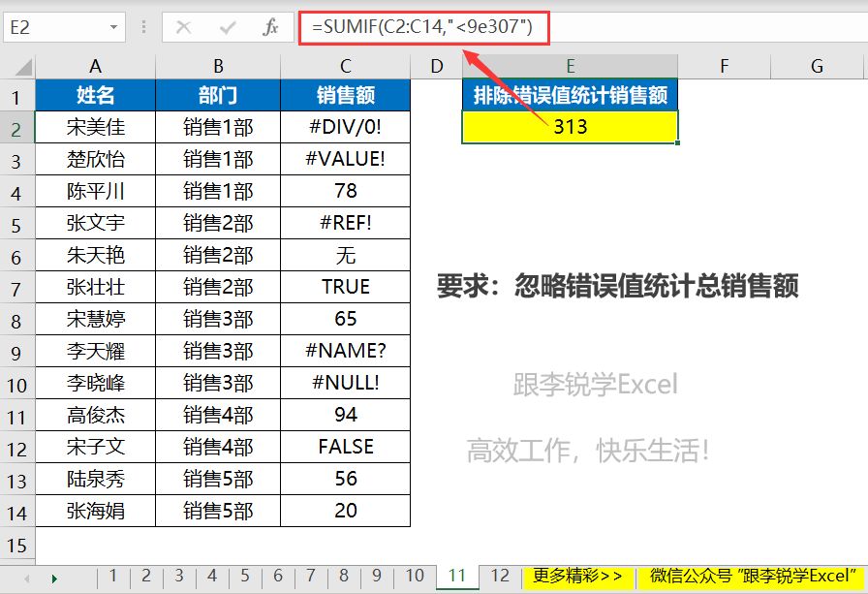The image size is (868, 594).
Task: Expand the Name Box dropdown arrow
Action: (x=114, y=28)
